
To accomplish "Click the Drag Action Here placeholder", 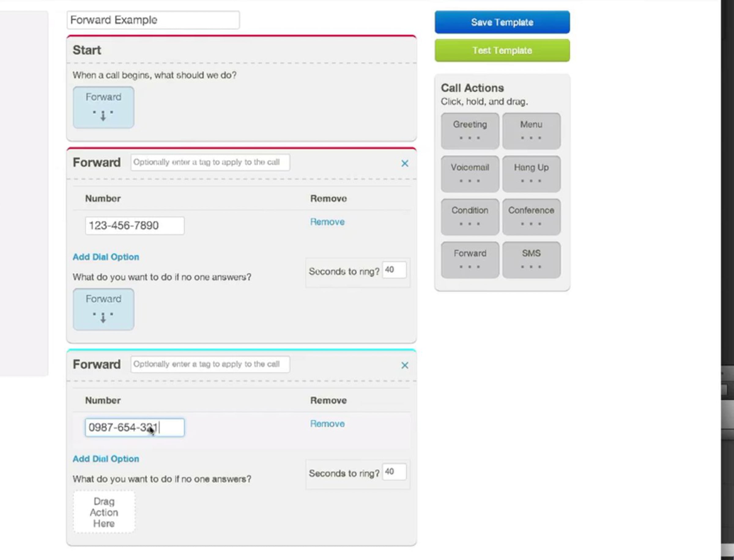I will [104, 512].
